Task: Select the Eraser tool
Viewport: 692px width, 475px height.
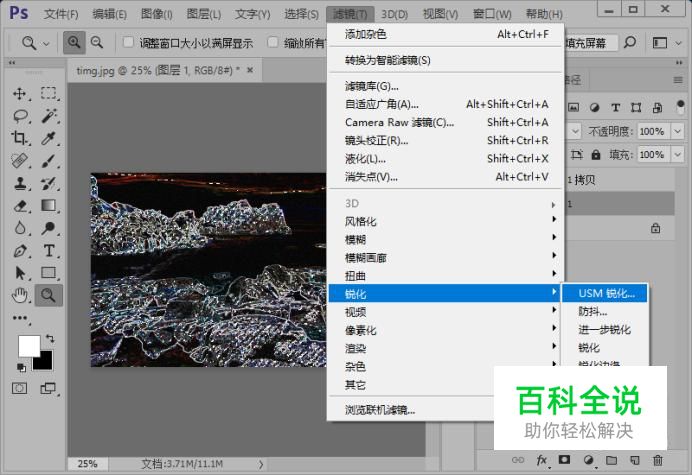Action: (x=19, y=206)
